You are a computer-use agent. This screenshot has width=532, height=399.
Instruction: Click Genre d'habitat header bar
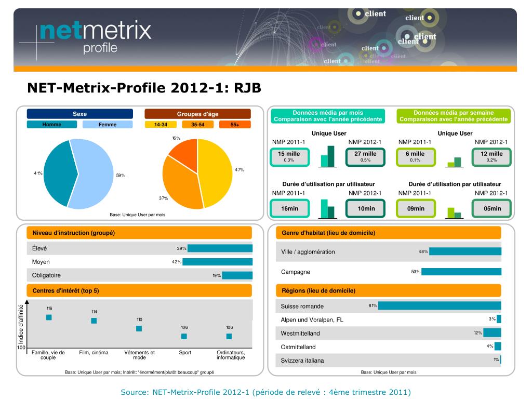pos(389,233)
